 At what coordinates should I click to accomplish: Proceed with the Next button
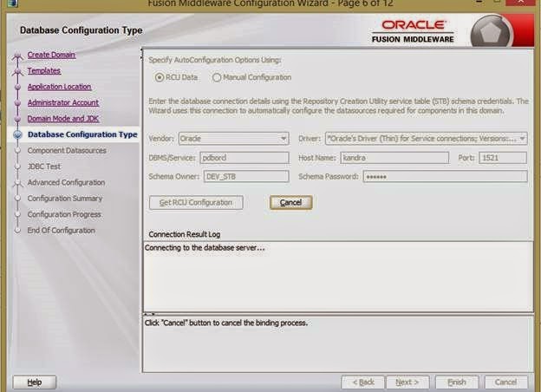[407, 382]
